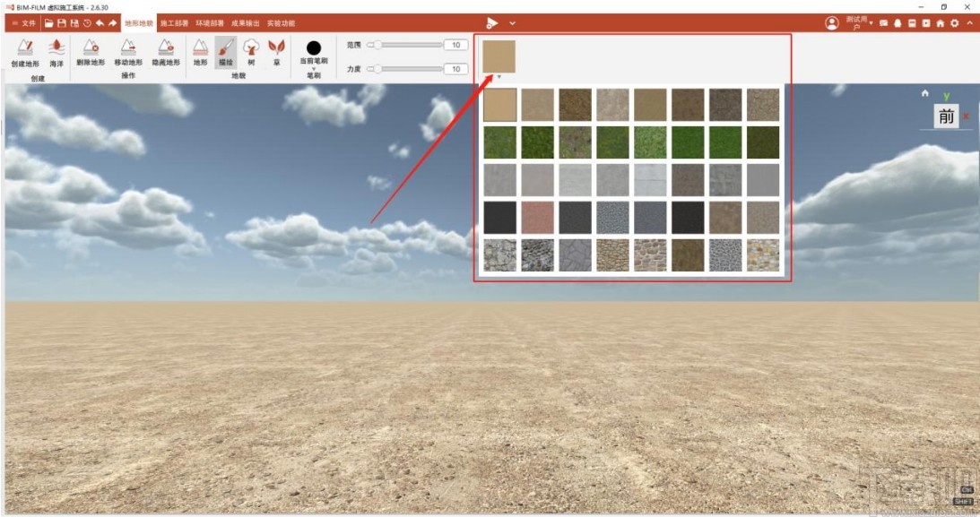This screenshot has height=517, width=980.
Task: Switch to the 实验功能 tab
Action: (282, 23)
